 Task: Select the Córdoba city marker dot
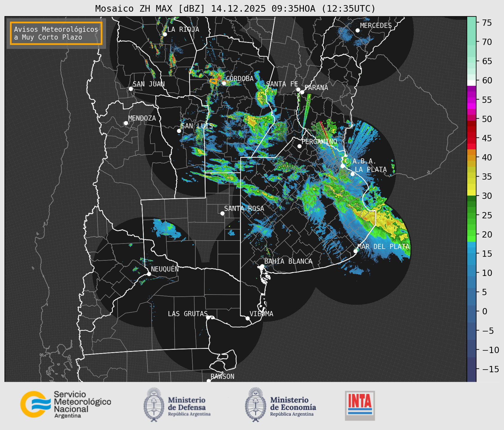224,83
